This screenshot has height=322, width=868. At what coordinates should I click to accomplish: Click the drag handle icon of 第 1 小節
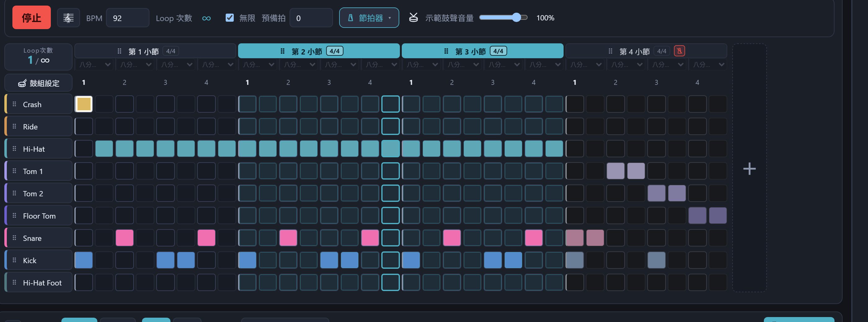click(119, 51)
